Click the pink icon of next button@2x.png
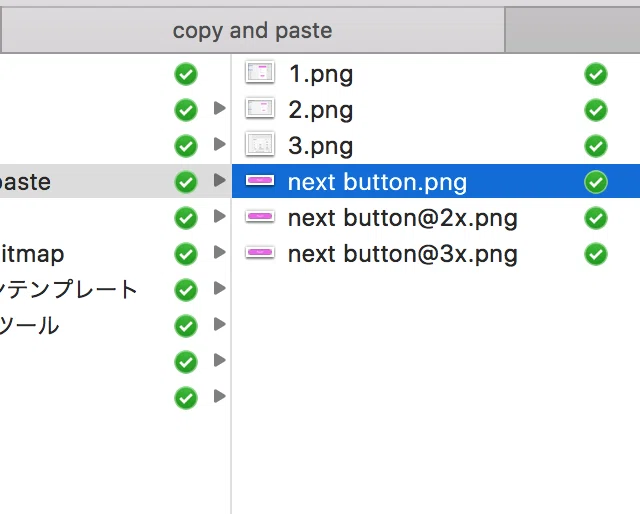The width and height of the screenshot is (640, 514). click(x=260, y=216)
